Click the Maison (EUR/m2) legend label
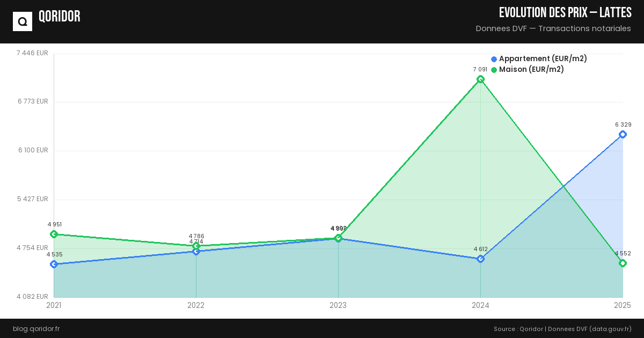The height and width of the screenshot is (338, 644). pyautogui.click(x=531, y=69)
